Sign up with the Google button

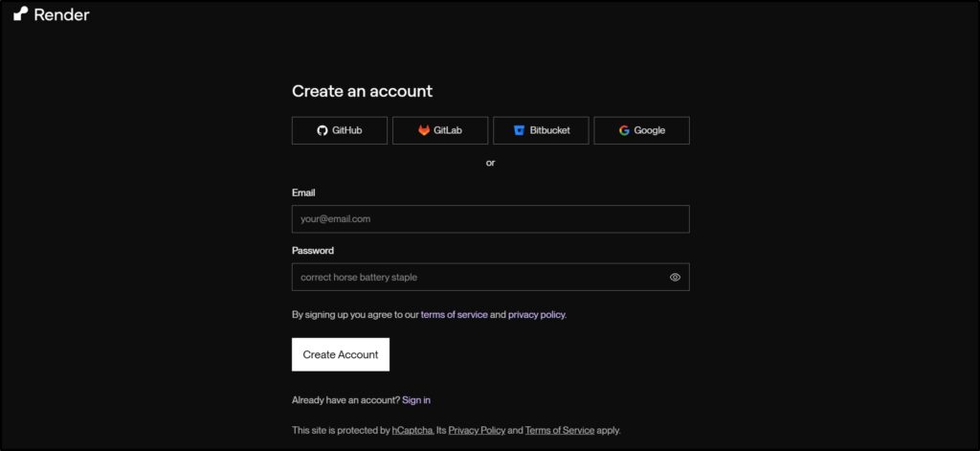pos(642,131)
